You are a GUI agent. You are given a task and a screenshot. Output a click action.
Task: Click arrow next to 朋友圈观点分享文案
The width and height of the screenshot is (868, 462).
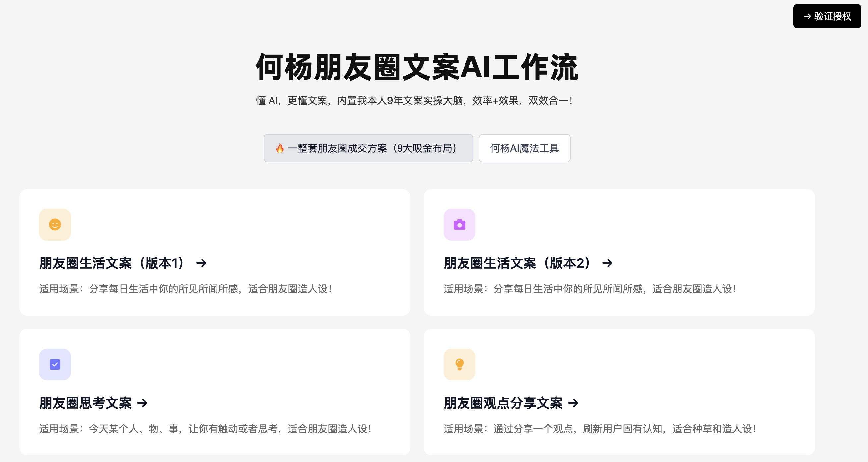point(573,403)
